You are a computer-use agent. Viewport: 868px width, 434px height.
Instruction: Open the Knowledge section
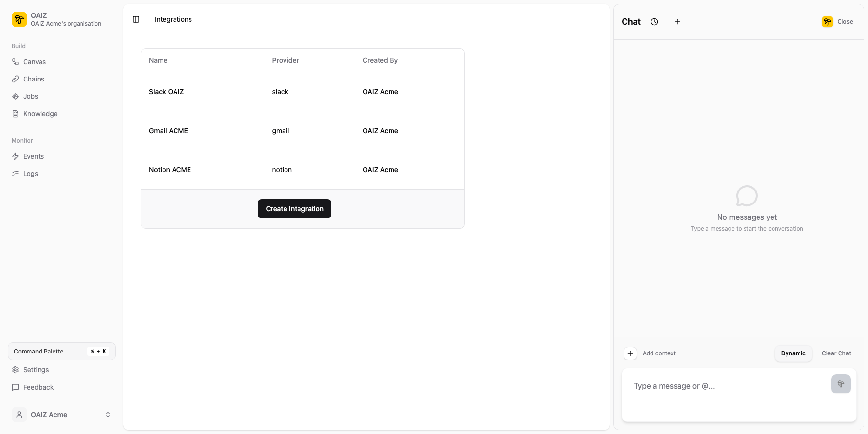40,114
